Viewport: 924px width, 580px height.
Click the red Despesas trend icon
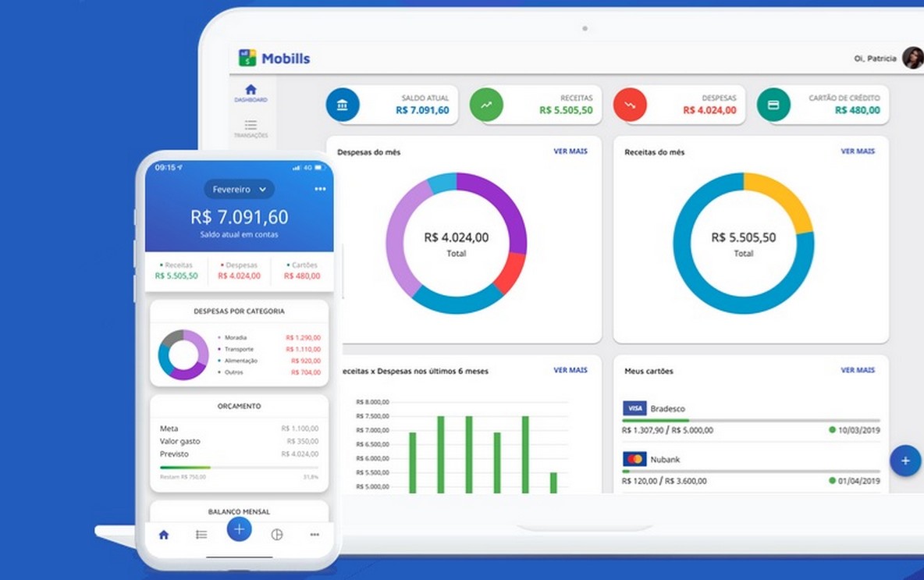(630, 105)
